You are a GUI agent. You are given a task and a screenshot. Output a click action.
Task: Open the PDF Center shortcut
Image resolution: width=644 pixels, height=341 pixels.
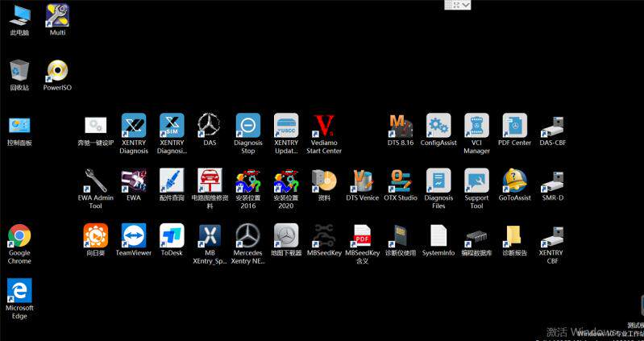tap(515, 125)
